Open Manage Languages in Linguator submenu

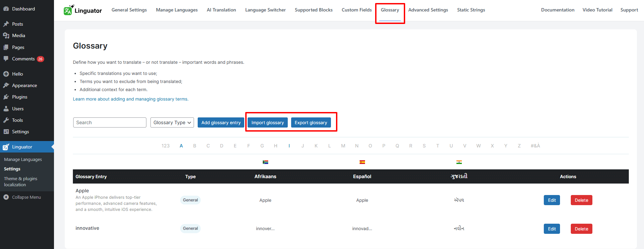23,159
